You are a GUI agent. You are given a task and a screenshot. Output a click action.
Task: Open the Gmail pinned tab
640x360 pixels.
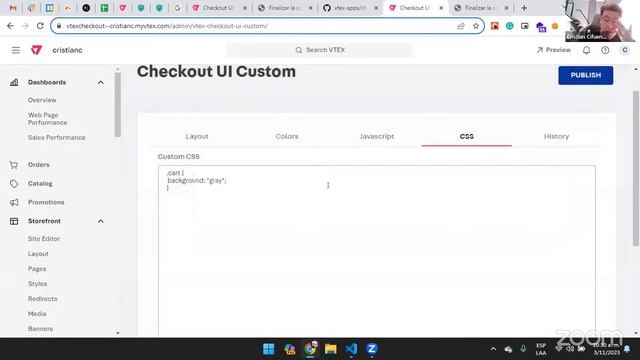(x=13, y=8)
